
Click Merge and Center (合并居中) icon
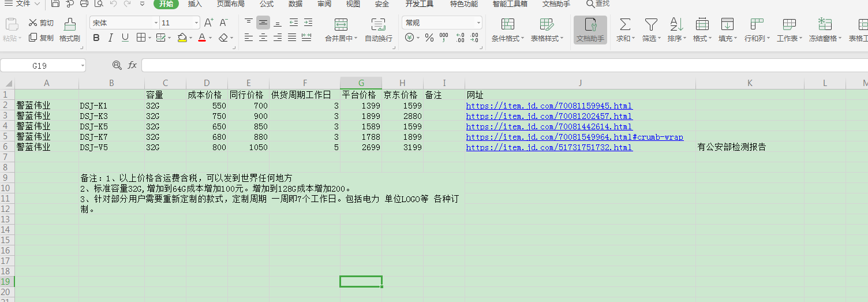(341, 24)
